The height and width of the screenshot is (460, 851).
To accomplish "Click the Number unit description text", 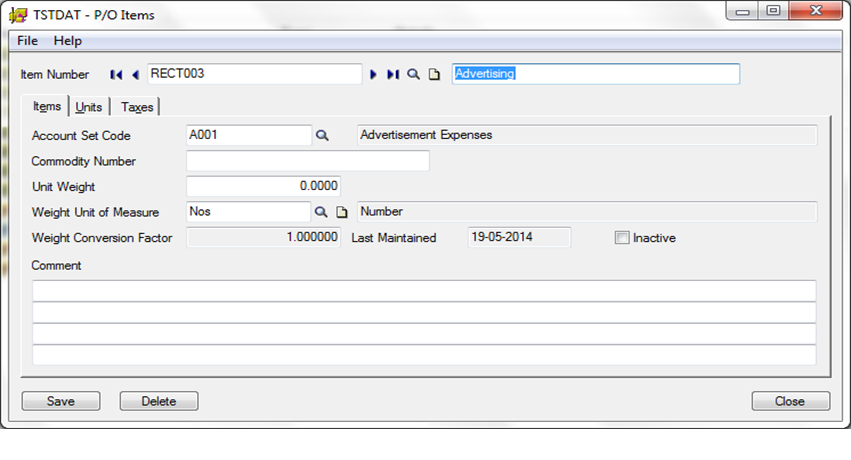I will pos(382,211).
